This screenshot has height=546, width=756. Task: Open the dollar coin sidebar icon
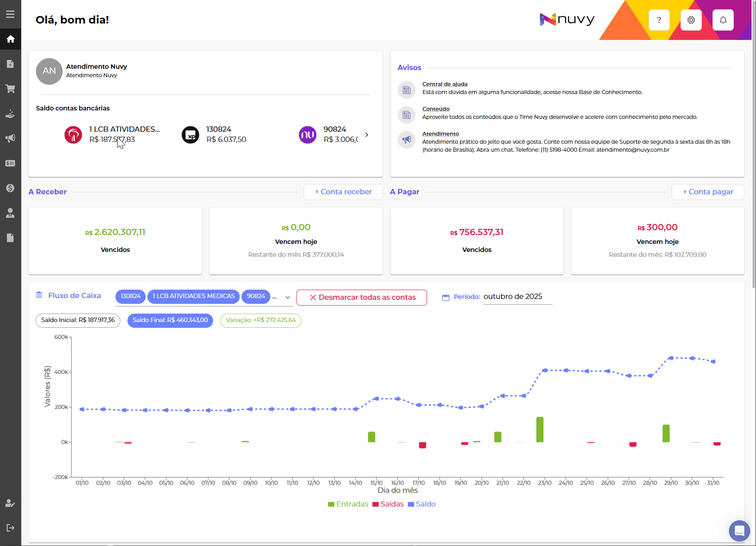coord(10,188)
